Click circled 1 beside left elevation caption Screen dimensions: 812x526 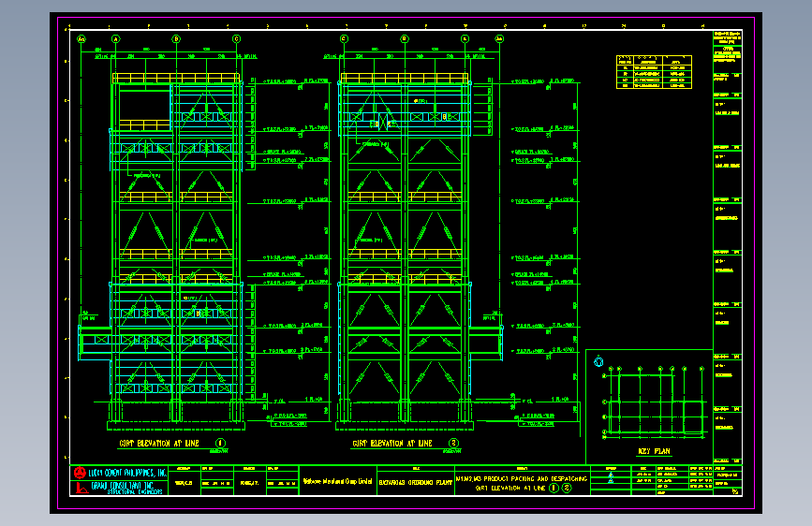point(221,443)
